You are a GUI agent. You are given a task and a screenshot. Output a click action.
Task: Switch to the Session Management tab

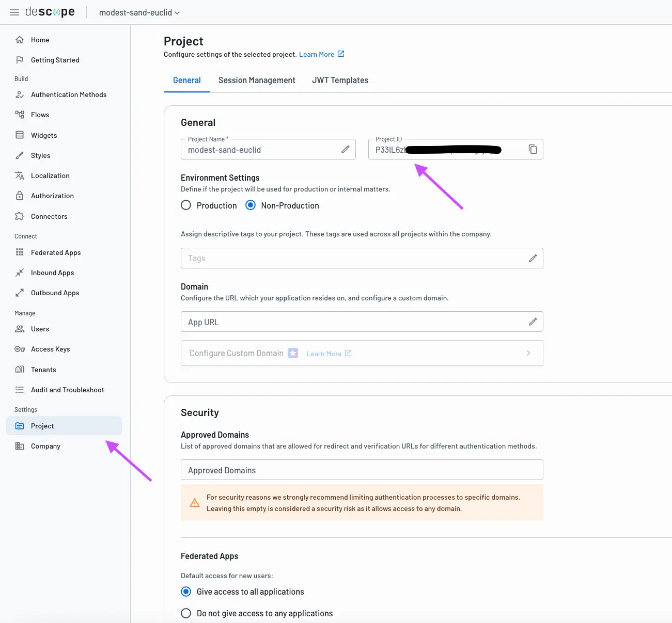tap(257, 81)
